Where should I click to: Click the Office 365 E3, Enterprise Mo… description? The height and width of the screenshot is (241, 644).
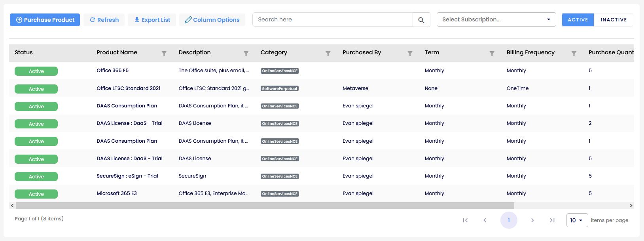click(x=214, y=193)
